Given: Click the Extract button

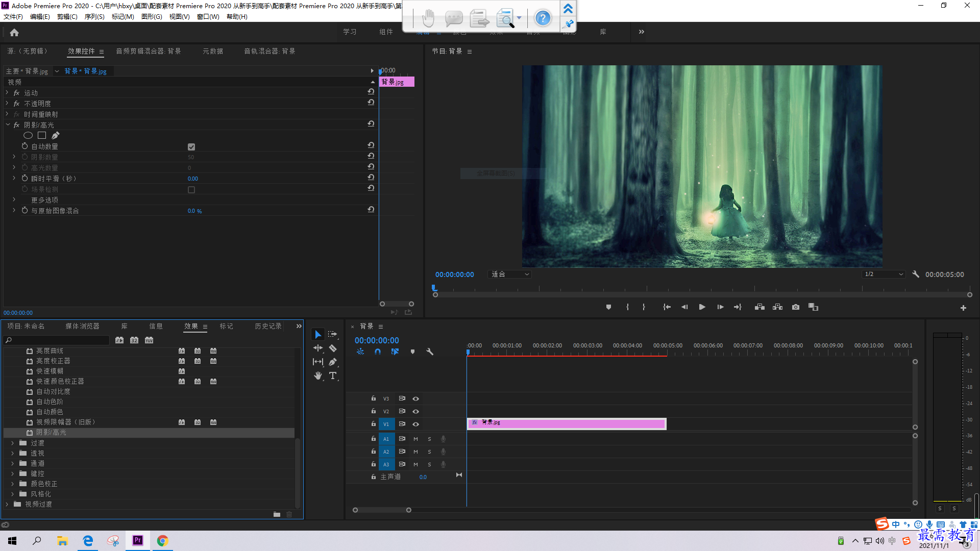Looking at the screenshot, I should point(777,307).
